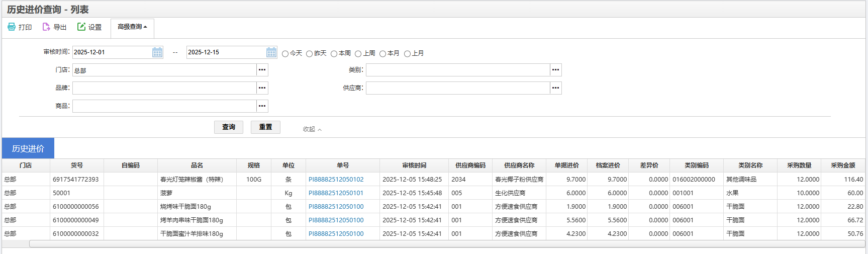
Task: Open store selector ellipsis button
Action: click(262, 70)
